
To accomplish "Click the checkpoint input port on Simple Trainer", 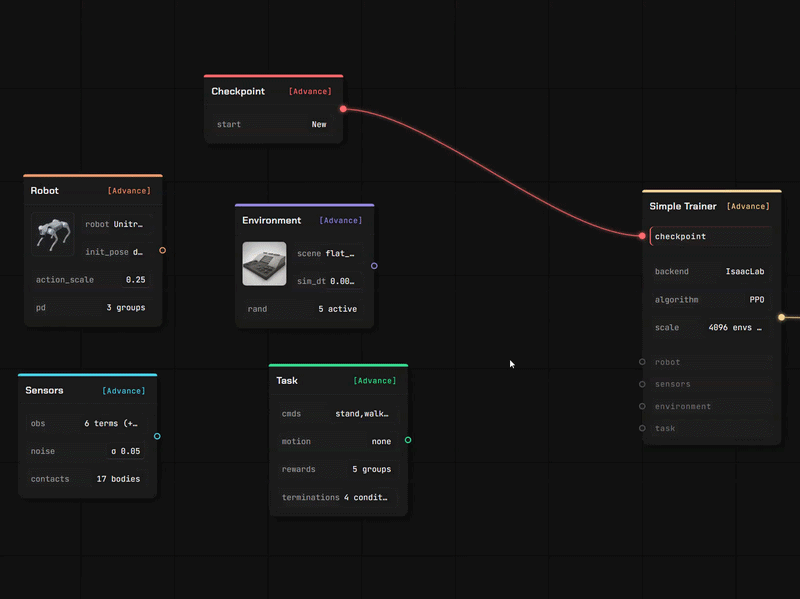I will (642, 236).
